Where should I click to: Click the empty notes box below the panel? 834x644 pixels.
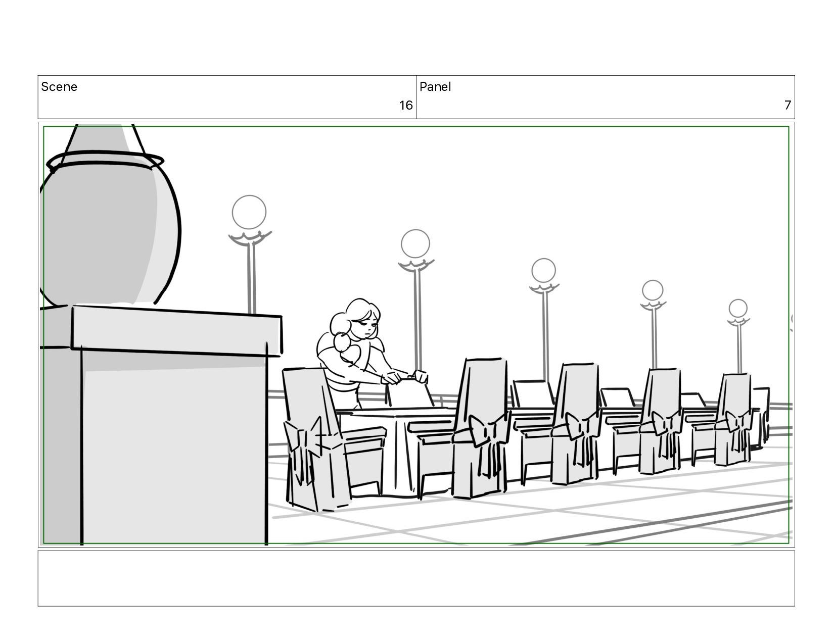tap(416, 578)
